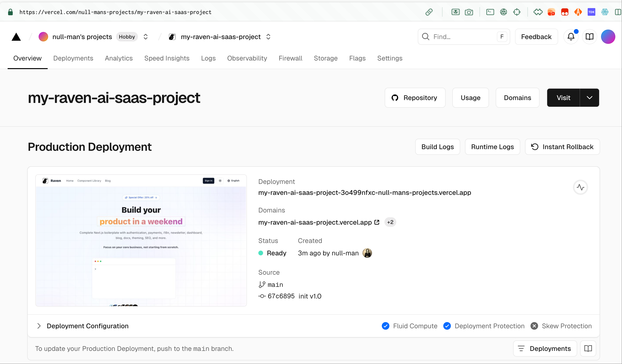
Task: Open the Visit button dropdown arrow
Action: [x=589, y=98]
